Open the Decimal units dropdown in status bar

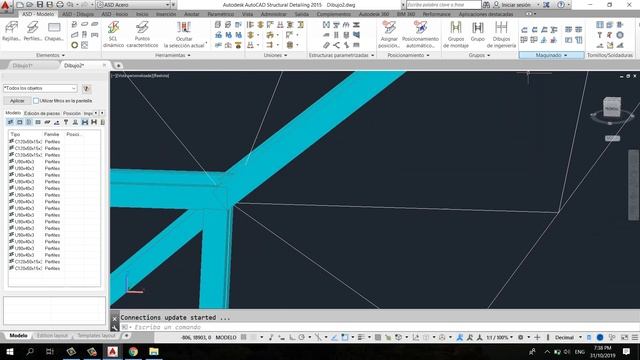[x=568, y=338]
